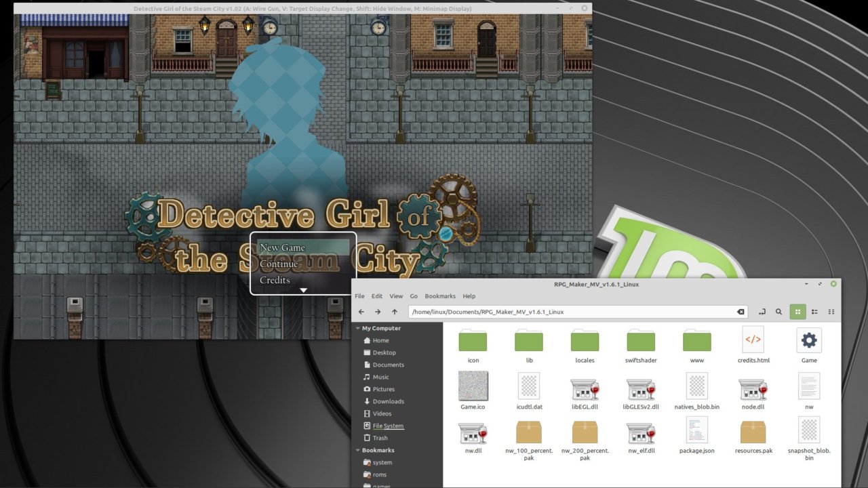Image resolution: width=868 pixels, height=488 pixels.
Task: Collapse the Bookmarks sidebar section
Action: pos(357,450)
